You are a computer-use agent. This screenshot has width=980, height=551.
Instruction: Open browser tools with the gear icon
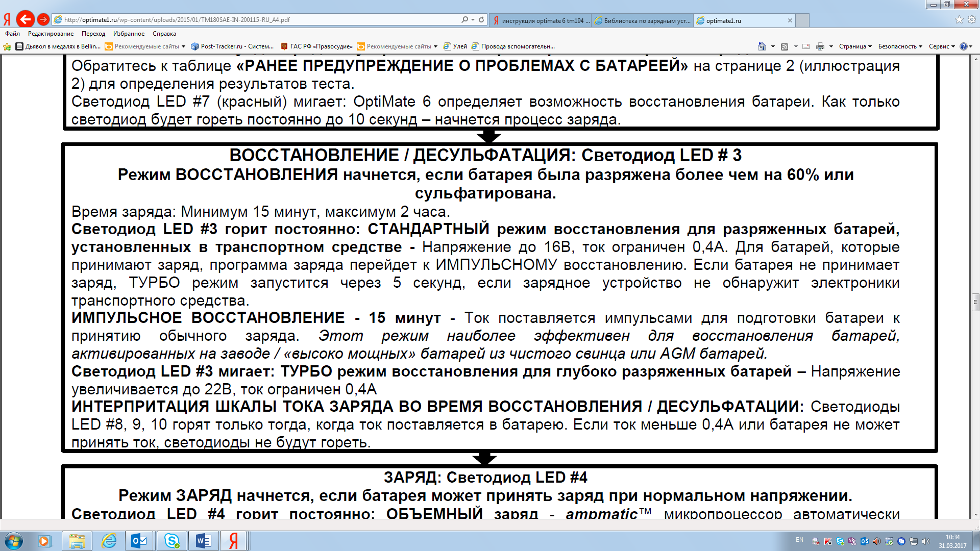(972, 19)
